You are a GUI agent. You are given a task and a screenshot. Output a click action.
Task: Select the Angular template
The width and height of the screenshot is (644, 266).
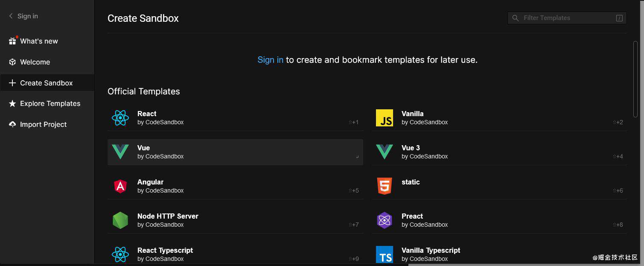tap(235, 186)
